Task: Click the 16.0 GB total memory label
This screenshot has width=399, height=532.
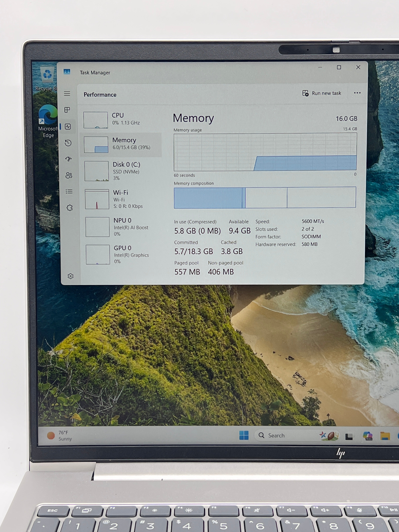Action: (x=346, y=119)
